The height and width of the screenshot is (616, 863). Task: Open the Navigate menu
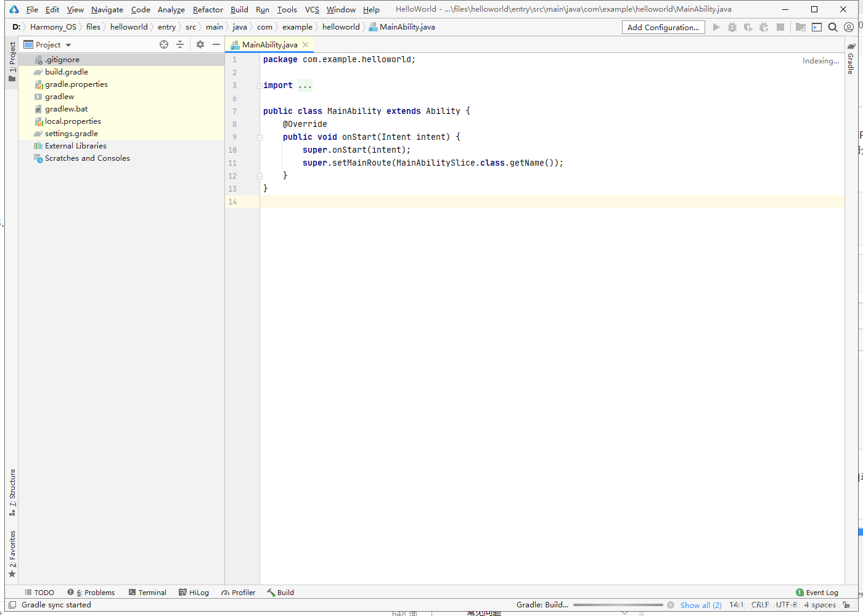(x=107, y=9)
